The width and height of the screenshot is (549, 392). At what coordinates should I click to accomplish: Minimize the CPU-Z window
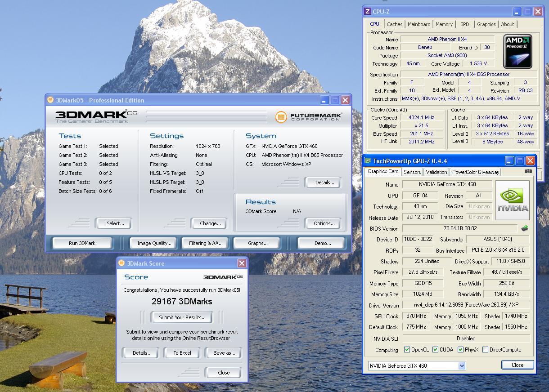[517, 12]
